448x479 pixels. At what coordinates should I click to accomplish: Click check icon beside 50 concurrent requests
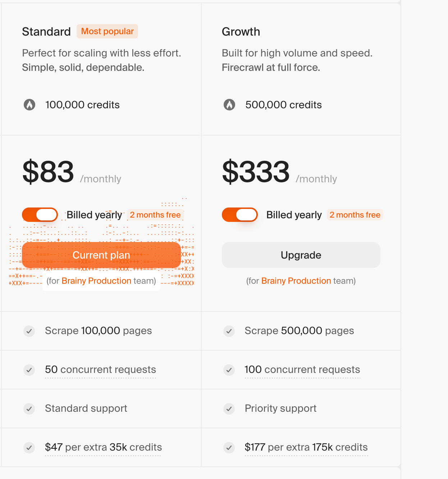tap(29, 370)
